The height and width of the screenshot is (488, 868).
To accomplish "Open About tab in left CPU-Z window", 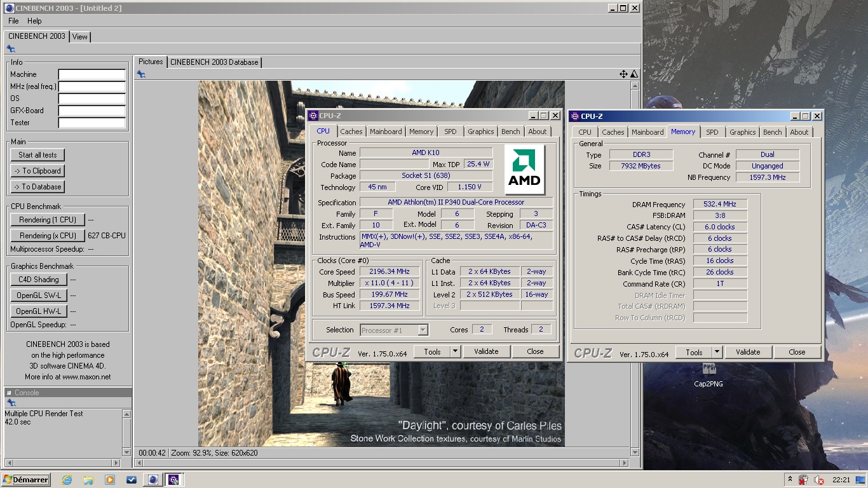I will click(x=538, y=132).
